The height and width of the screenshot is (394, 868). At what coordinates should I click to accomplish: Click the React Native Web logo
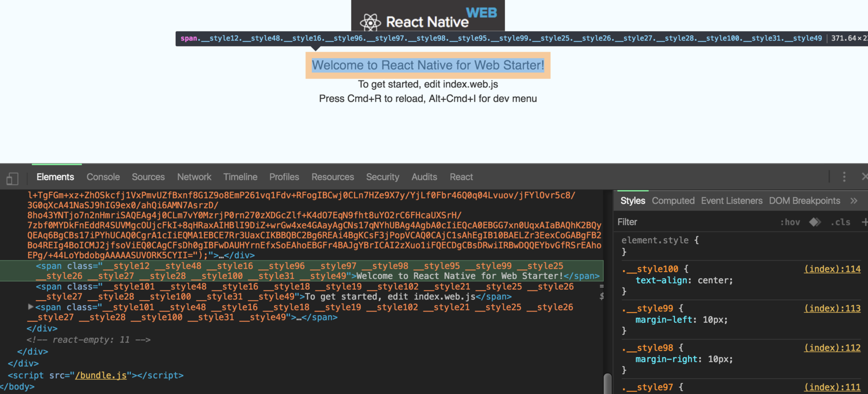tap(428, 16)
